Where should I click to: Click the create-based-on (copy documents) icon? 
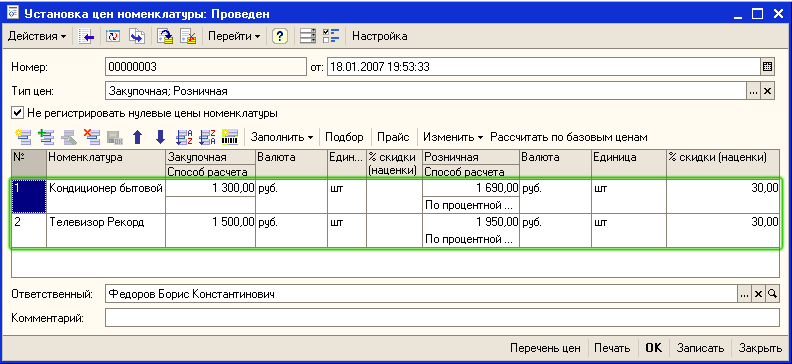pos(137,36)
